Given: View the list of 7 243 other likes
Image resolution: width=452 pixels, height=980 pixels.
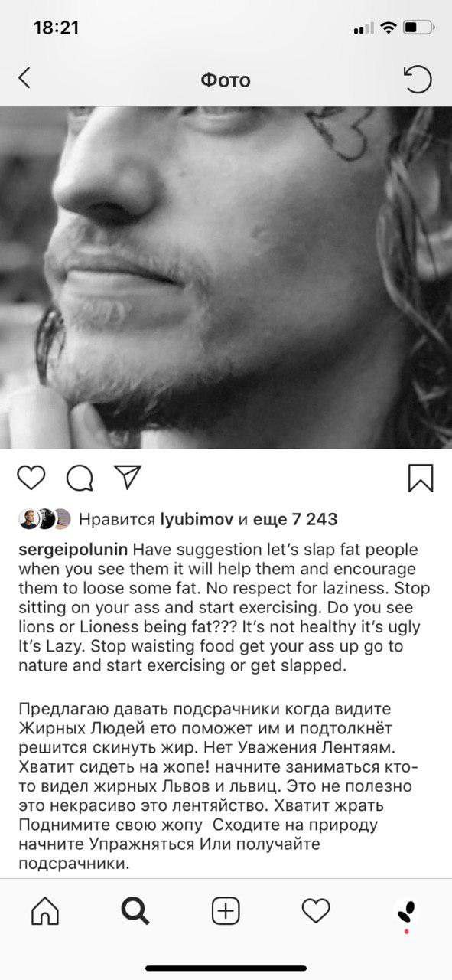Looking at the screenshot, I should click(296, 519).
